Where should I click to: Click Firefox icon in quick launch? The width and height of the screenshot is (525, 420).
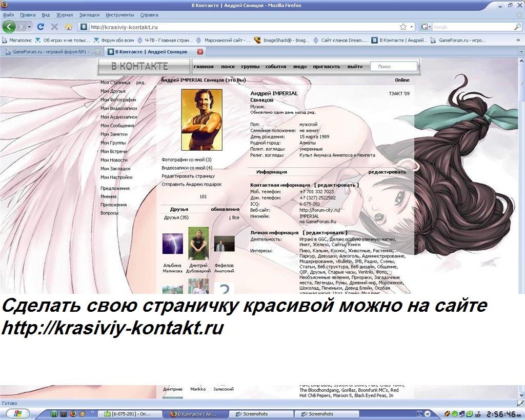(x=72, y=414)
